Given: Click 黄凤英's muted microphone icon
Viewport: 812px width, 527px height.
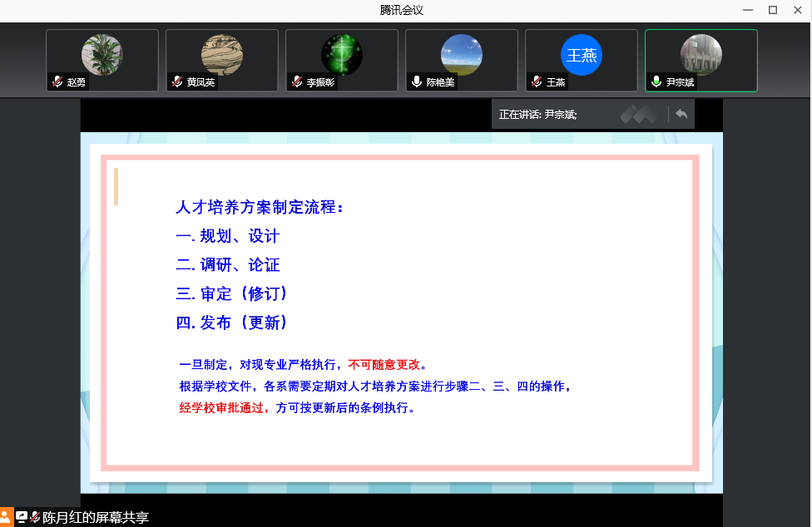Looking at the screenshot, I should point(176,82).
